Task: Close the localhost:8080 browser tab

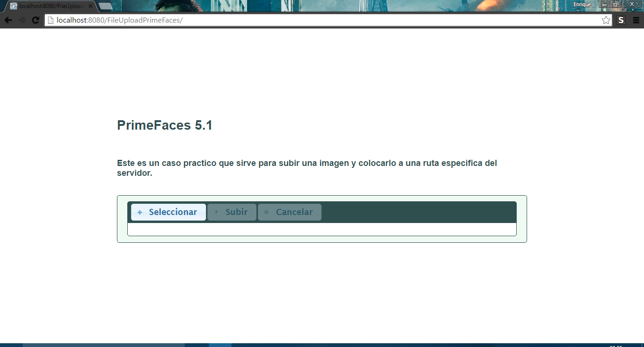Action: (x=91, y=6)
